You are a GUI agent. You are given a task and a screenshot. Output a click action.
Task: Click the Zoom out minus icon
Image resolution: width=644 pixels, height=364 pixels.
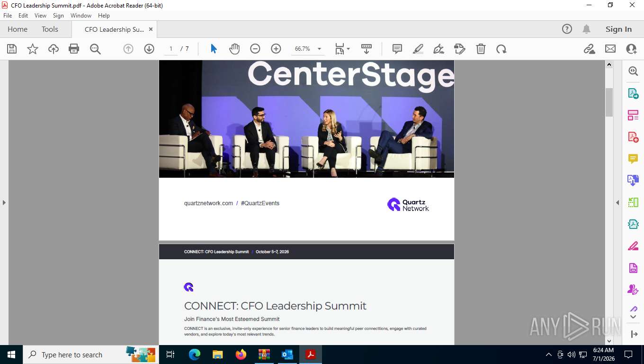[x=255, y=49]
